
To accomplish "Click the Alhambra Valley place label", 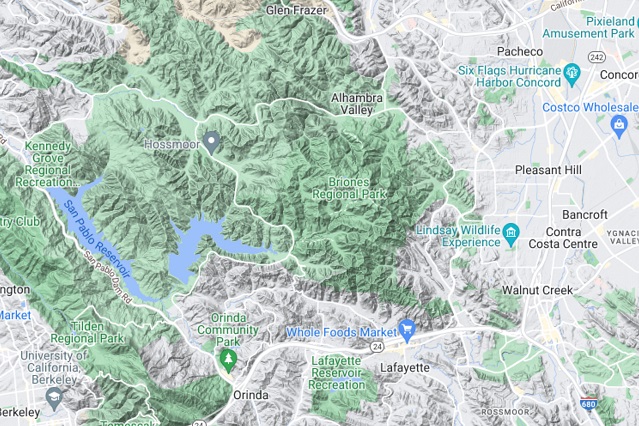I will tap(357, 104).
